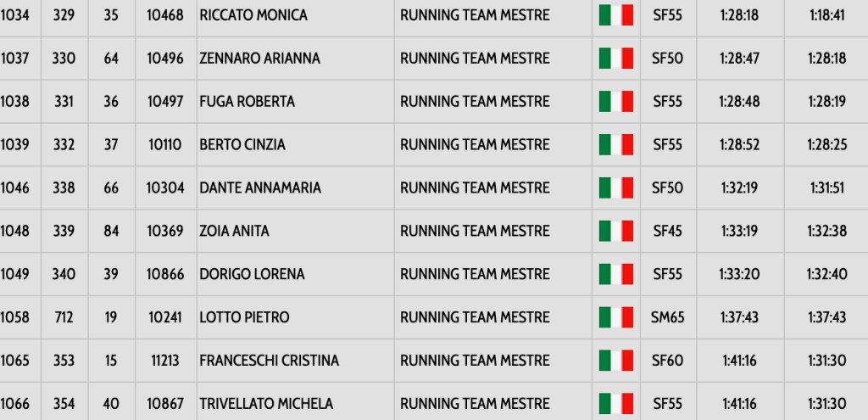
Task: Click bib number 10866
Action: pyautogui.click(x=166, y=274)
